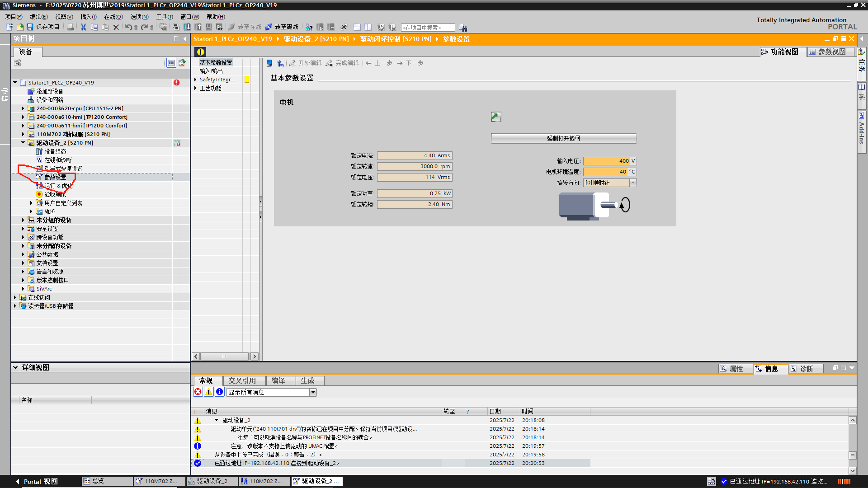Image resolution: width=868 pixels, height=488 pixels.
Task: Open the 项目(P) menu
Action: [14, 17]
